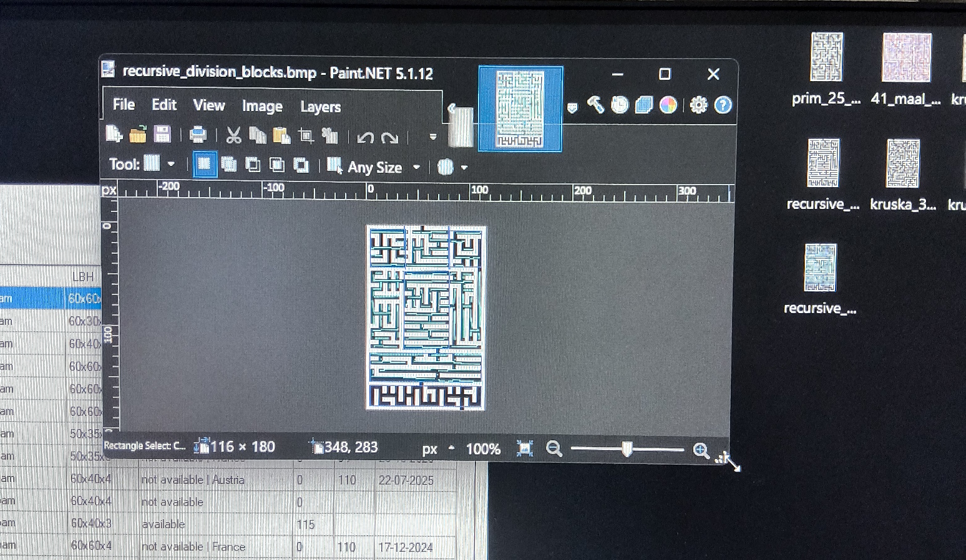Expand the antialiasing mode dropdown
This screenshot has height=560, width=966.
pyautogui.click(x=464, y=167)
